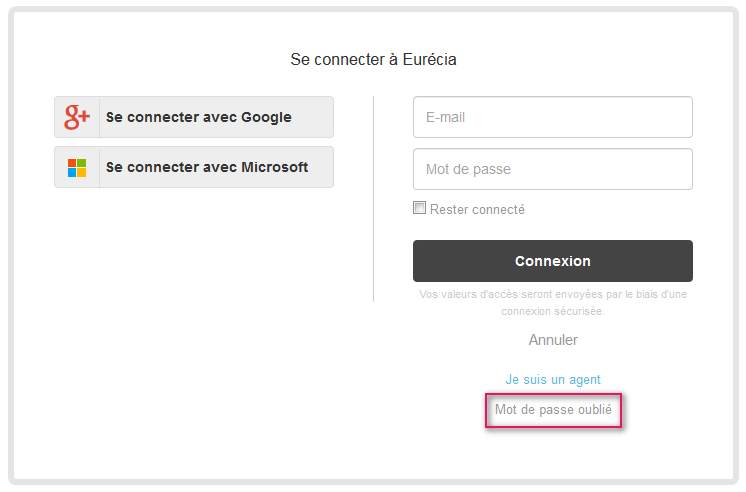Click the Microsoft four-color logo icon
This screenshot has width=746, height=492.
[77, 167]
